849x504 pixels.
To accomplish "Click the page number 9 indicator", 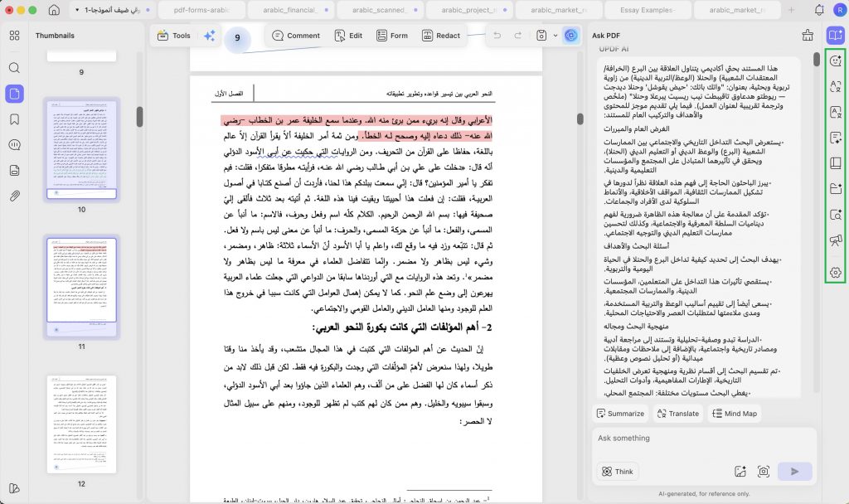I will point(237,38).
